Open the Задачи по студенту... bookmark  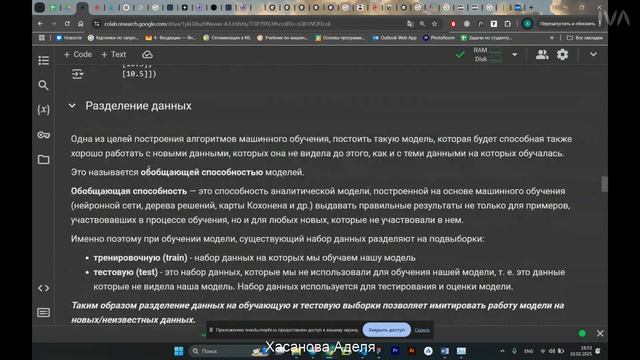486,38
